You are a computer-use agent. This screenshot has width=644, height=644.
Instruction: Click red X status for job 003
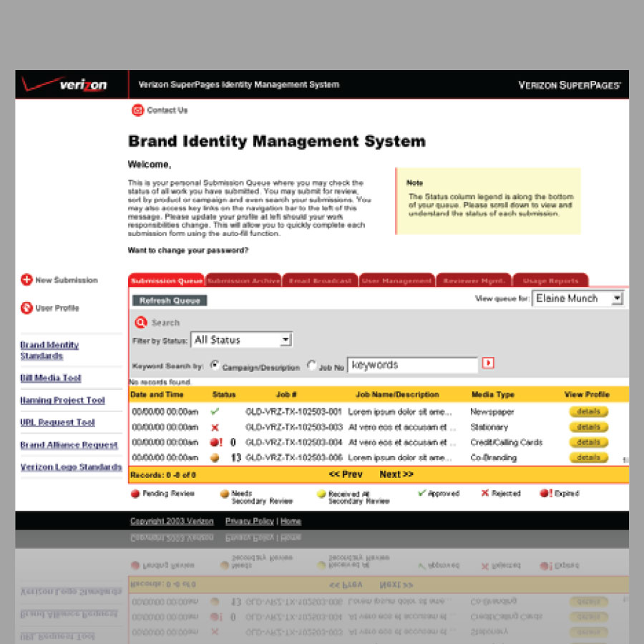pos(215,428)
